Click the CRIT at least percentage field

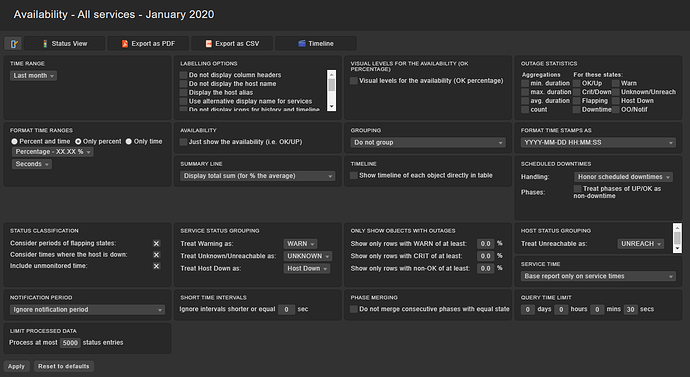[x=486, y=256]
